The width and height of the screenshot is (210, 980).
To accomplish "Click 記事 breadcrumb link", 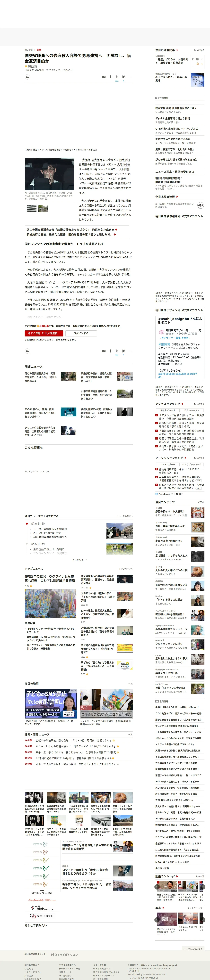I will click(39, 50).
